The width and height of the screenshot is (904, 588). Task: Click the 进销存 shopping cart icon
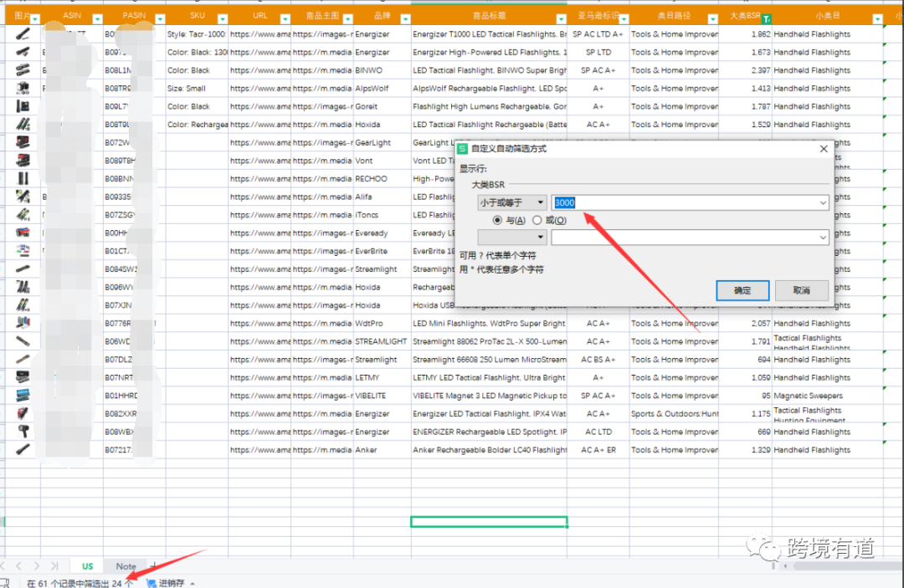click(151, 583)
